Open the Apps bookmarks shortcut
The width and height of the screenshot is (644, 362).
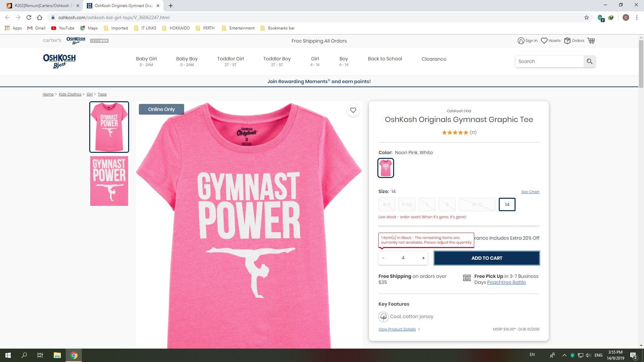(x=13, y=28)
